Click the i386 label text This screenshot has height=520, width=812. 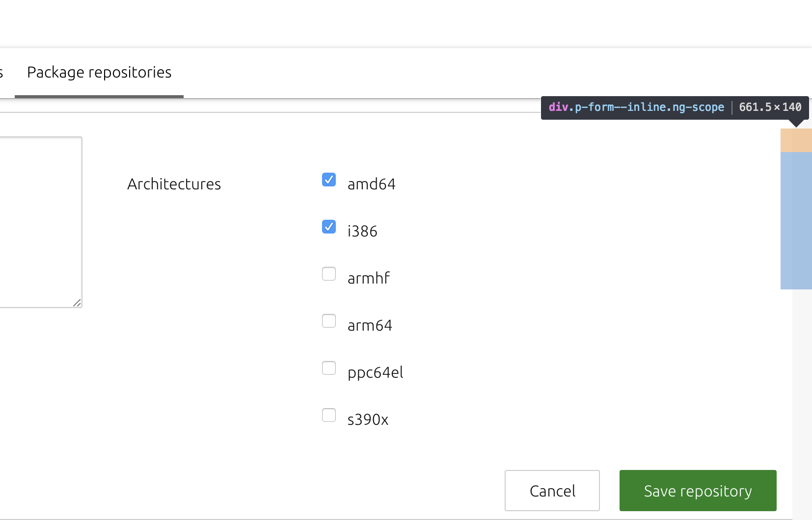pos(362,231)
